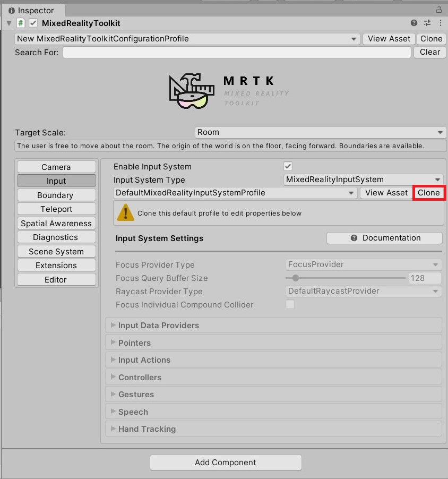Toggle Focus Individual Compound Collider checkbox
The image size is (448, 479).
coord(290,304)
